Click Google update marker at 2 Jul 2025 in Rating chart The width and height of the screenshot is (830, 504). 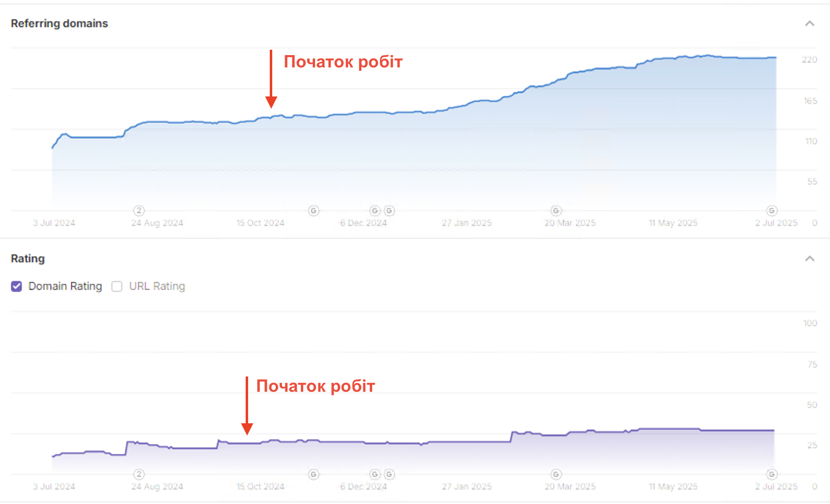pos(772,474)
